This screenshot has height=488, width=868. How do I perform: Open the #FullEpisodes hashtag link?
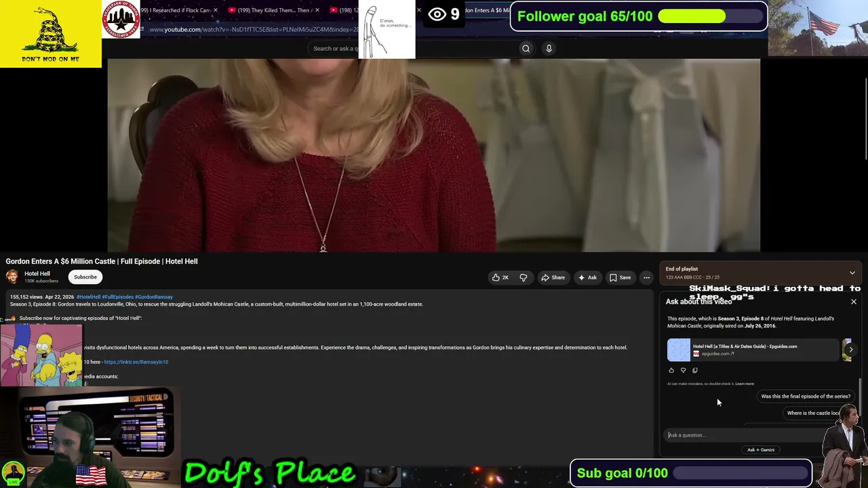[118, 297]
